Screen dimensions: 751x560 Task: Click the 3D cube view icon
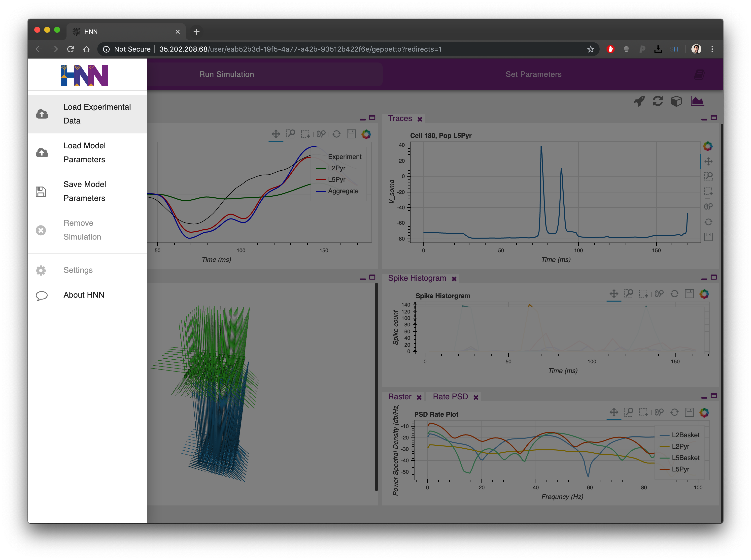coord(676,101)
